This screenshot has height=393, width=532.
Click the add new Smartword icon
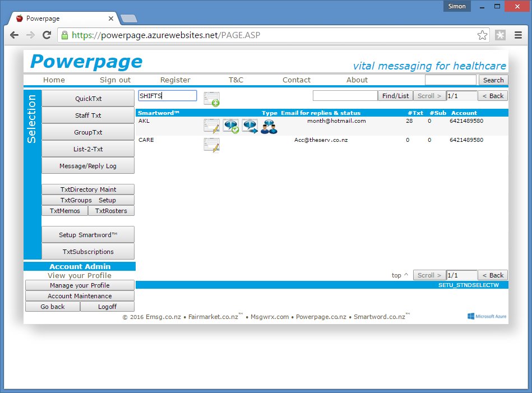click(x=211, y=99)
